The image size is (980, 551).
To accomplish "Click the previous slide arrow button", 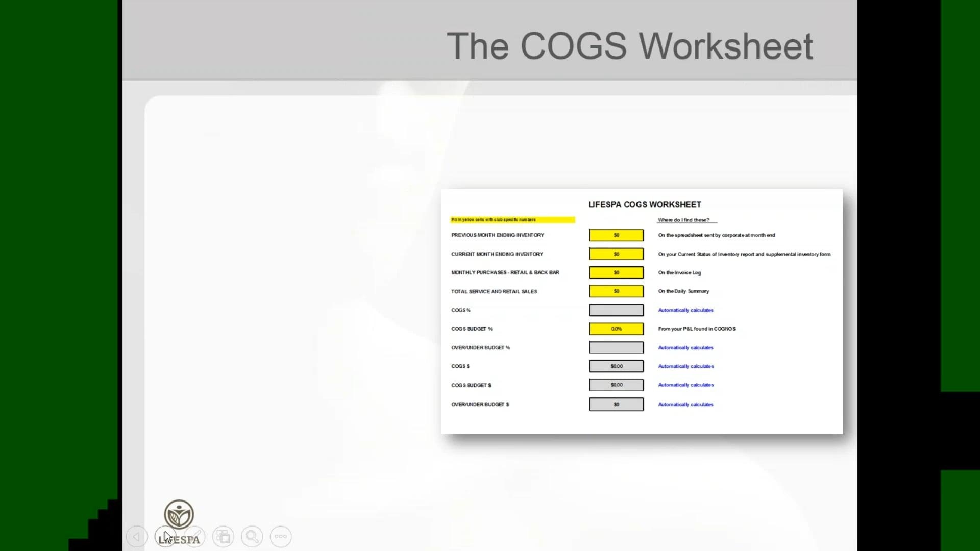I will coord(136,536).
